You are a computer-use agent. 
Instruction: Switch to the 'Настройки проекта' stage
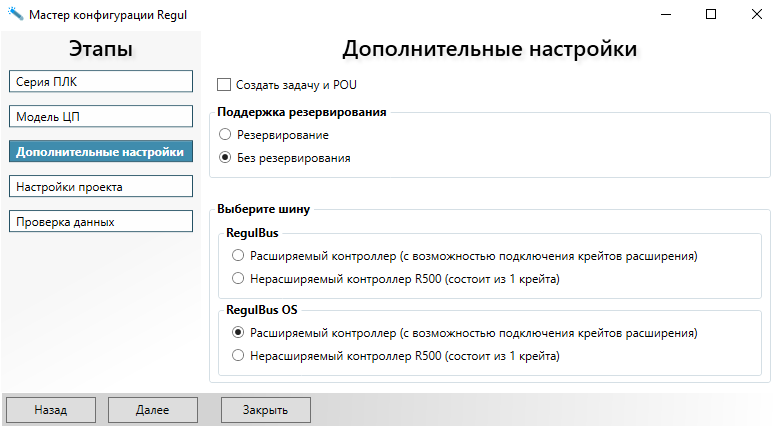(x=100, y=187)
